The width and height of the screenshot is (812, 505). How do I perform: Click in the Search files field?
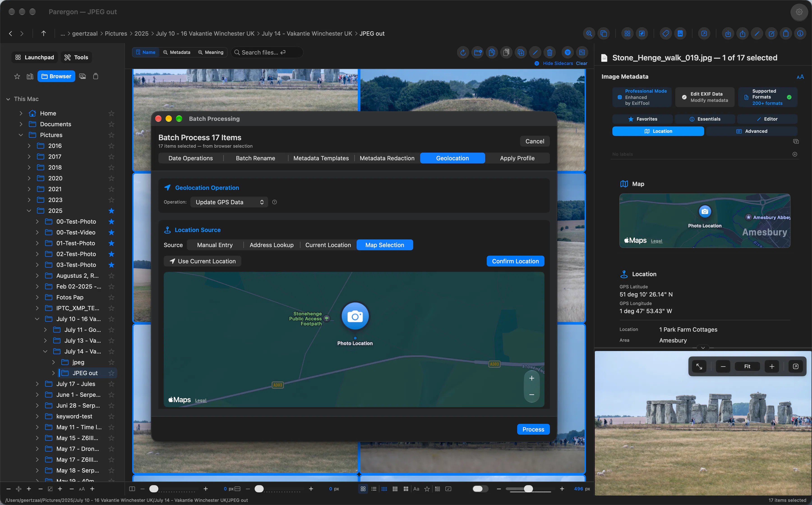[267, 53]
